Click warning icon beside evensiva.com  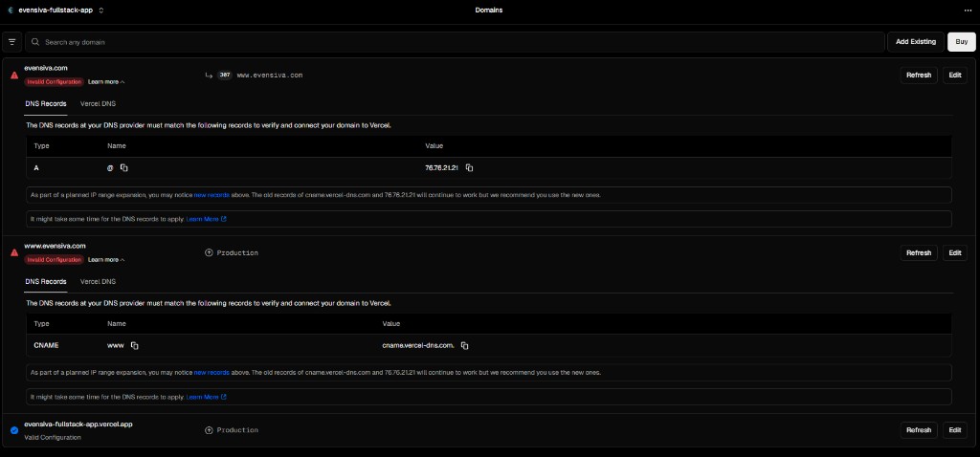(14, 75)
